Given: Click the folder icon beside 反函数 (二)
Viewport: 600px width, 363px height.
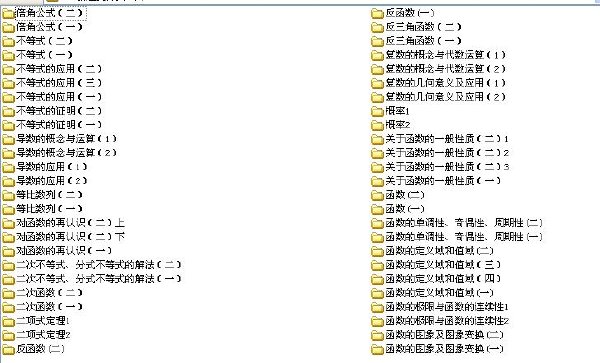Looking at the screenshot, I should [8, 349].
